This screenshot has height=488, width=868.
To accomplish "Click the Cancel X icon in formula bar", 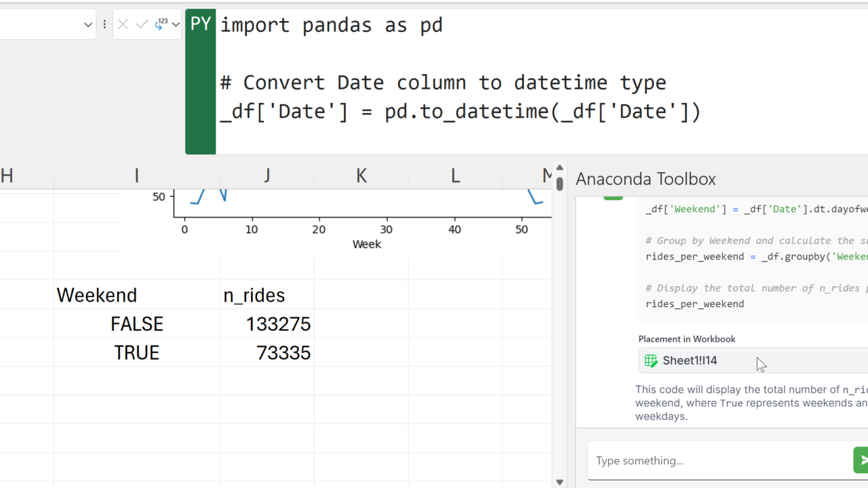I will (123, 24).
